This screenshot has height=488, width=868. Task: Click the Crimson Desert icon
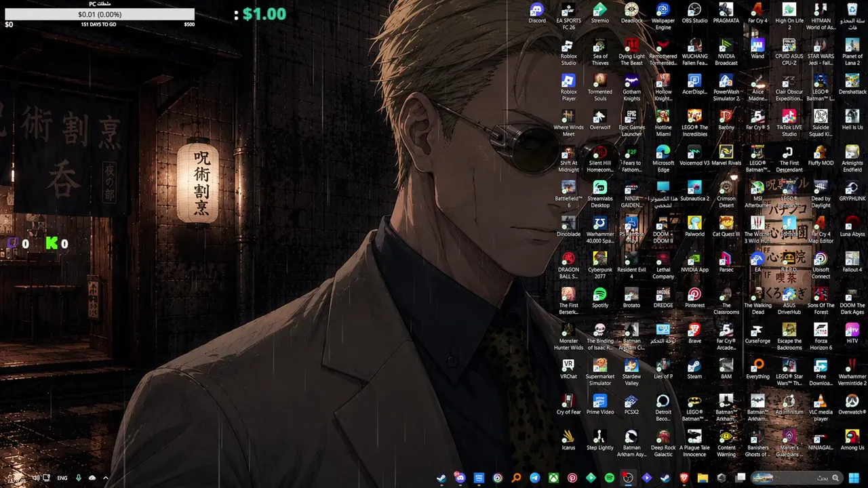(x=726, y=195)
